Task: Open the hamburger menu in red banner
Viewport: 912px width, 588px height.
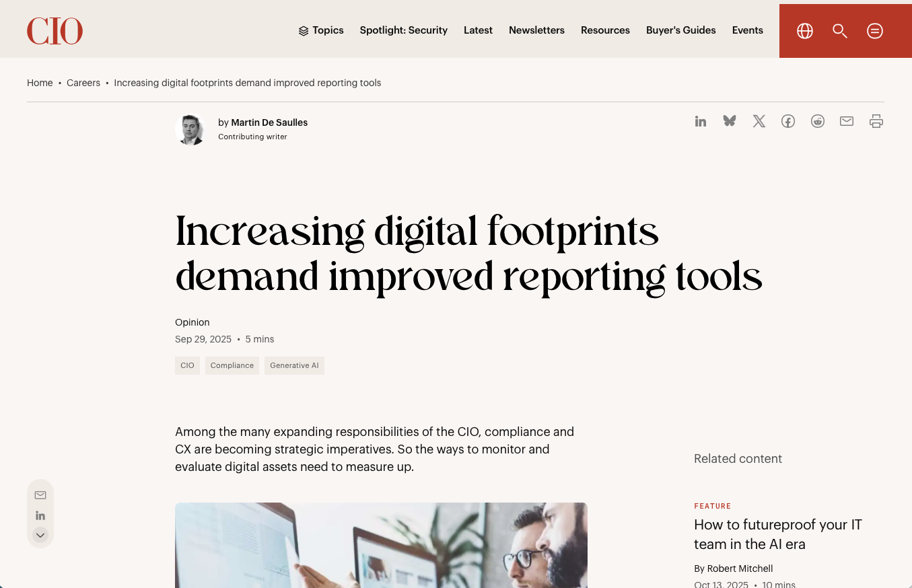Action: (874, 30)
